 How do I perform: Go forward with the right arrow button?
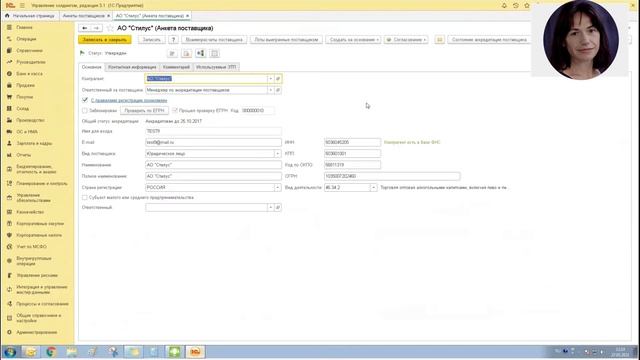tap(96, 28)
